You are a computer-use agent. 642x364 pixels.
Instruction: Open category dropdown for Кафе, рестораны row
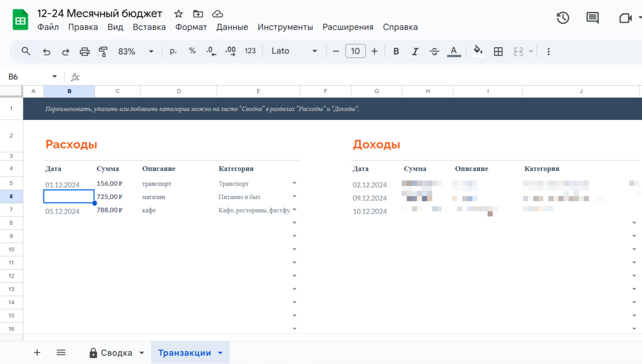pos(294,210)
